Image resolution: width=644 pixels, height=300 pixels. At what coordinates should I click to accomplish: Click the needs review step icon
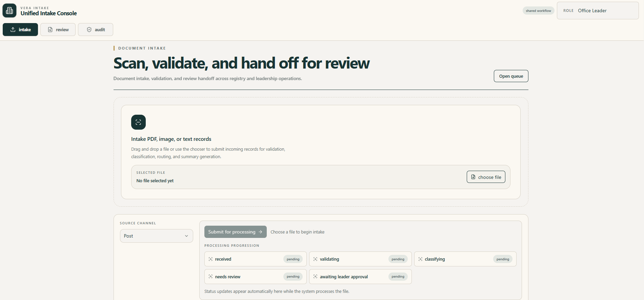[x=210, y=277]
